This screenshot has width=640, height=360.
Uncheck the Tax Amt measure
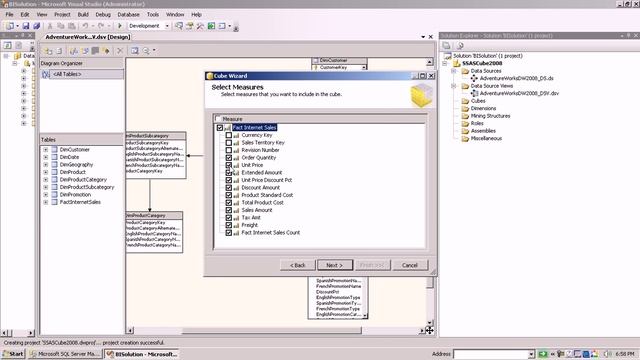click(x=229, y=218)
